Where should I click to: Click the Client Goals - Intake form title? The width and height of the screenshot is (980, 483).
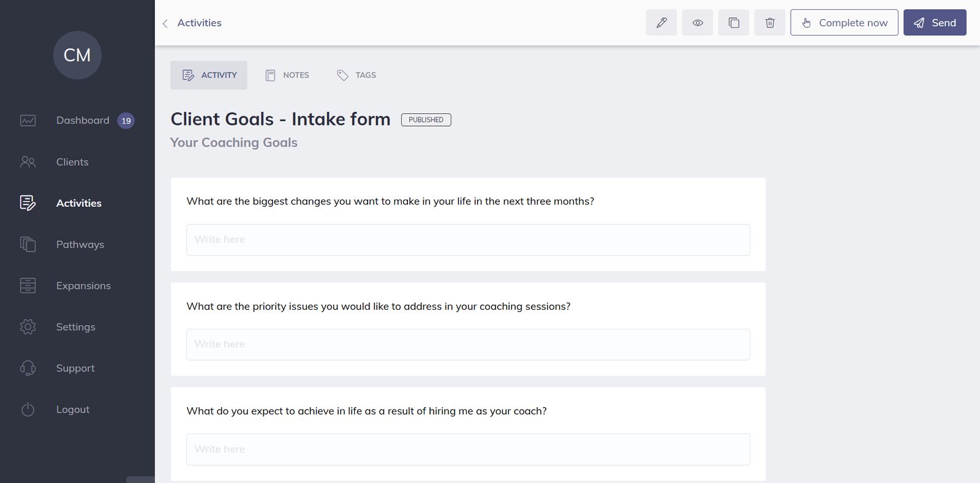coord(281,119)
